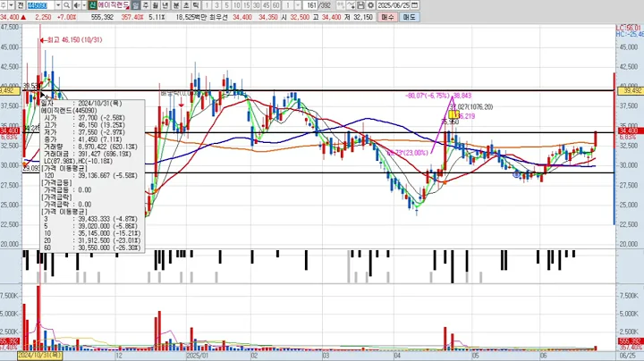The width and height of the screenshot is (644, 361).
Task: Open the top-left 주 selector dropdown arrow
Action: coord(11,5)
